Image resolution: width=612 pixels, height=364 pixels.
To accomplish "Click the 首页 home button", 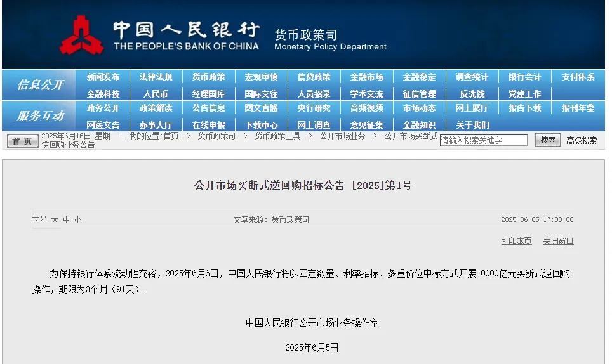I will point(22,141).
